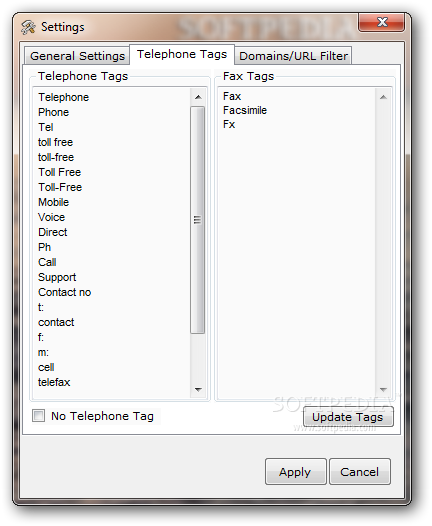
Task: Select the lowercase 'contact' tag entry
Action: [x=56, y=322]
